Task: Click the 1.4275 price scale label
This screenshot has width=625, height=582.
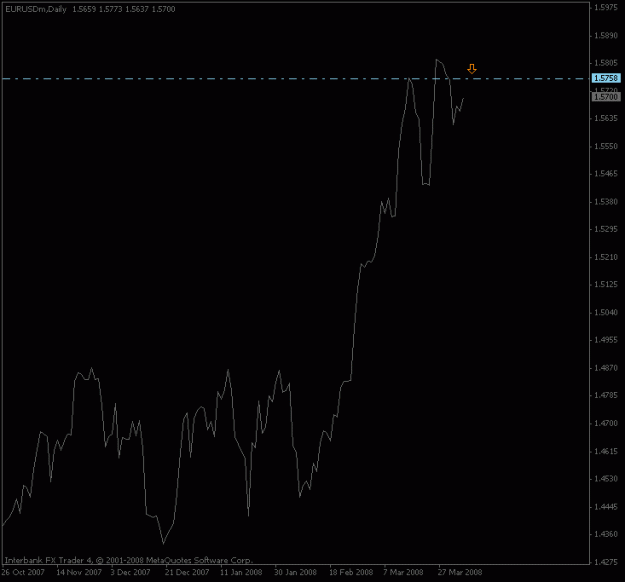Action: coord(606,562)
